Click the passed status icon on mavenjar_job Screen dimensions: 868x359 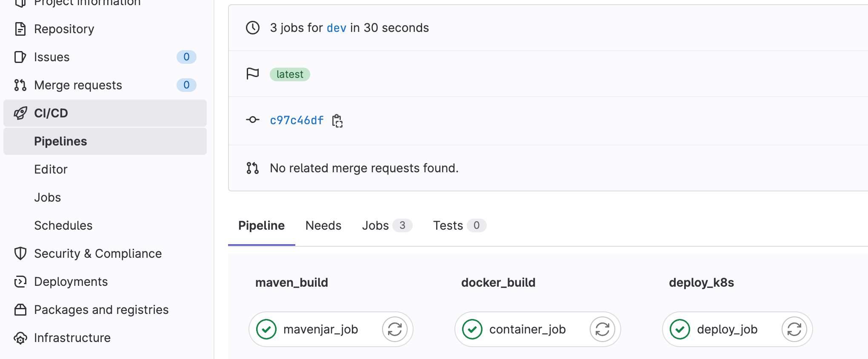(266, 329)
